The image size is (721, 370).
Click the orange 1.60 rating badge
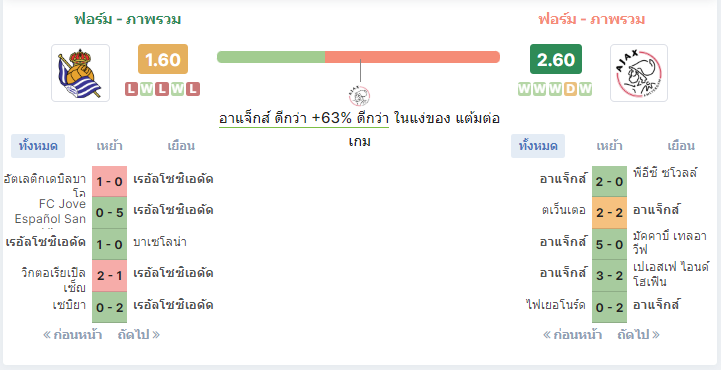[163, 59]
